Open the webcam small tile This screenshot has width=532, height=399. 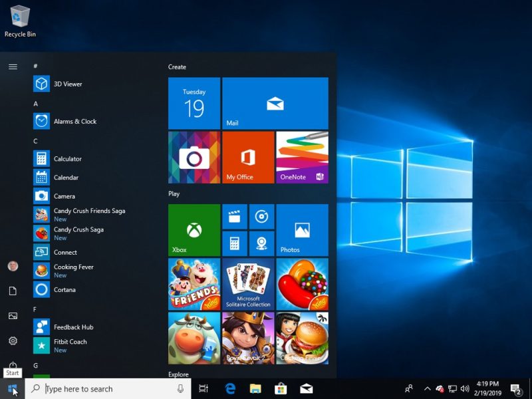[x=261, y=243]
